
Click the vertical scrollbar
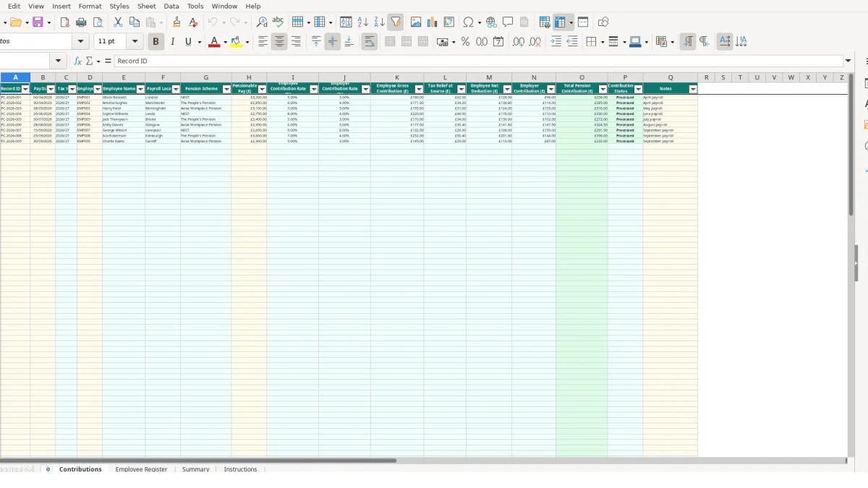pos(851,145)
